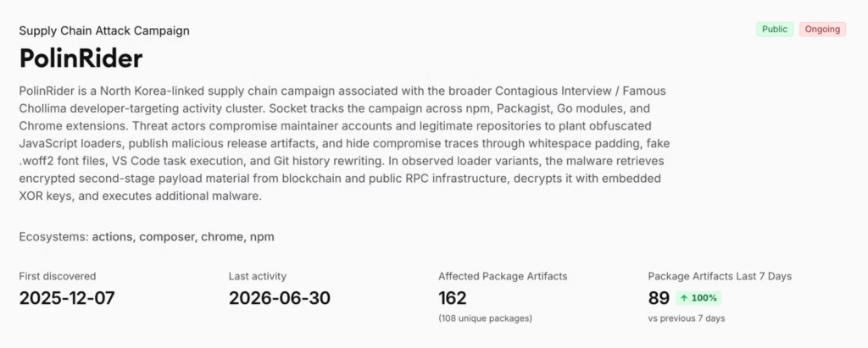Click the 89 artifacts last 7 days
The width and height of the screenshot is (868, 348).
(659, 298)
